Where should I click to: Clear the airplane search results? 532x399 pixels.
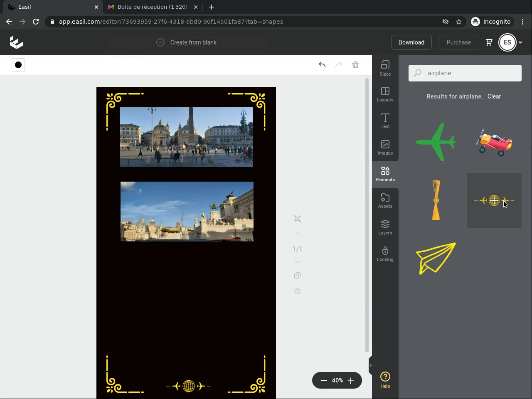(494, 96)
